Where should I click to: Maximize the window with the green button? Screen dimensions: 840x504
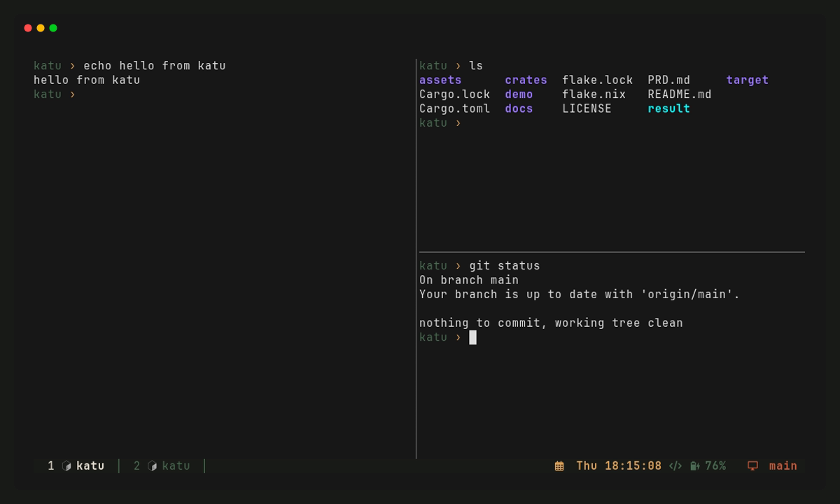coord(53,28)
